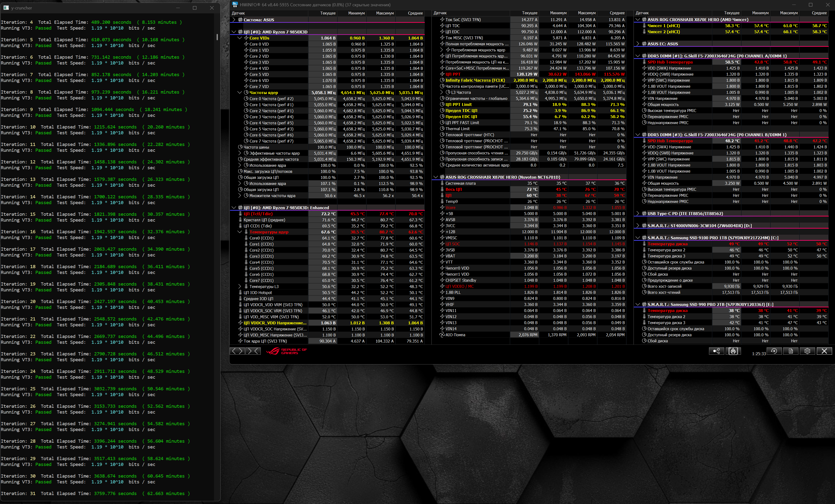Close sensors with the X toolbar button
This screenshot has height=504, width=835.
(824, 351)
